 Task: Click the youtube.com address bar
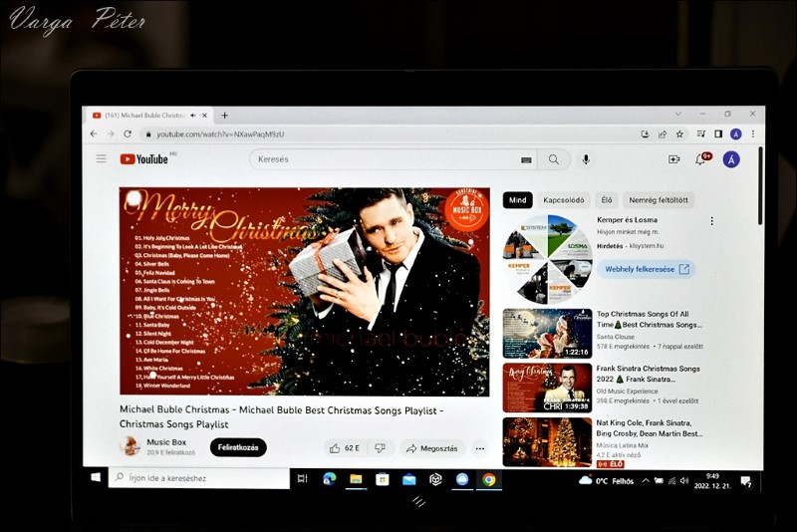tap(387, 134)
